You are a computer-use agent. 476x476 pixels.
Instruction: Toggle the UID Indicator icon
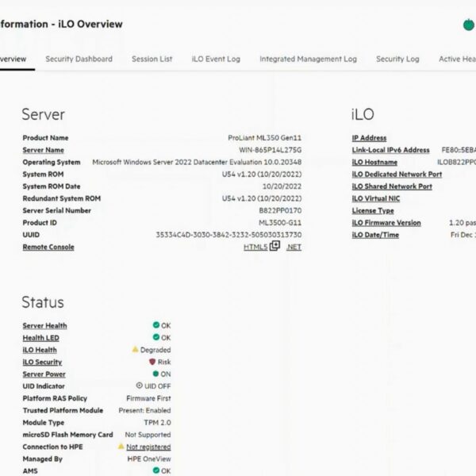click(x=139, y=386)
